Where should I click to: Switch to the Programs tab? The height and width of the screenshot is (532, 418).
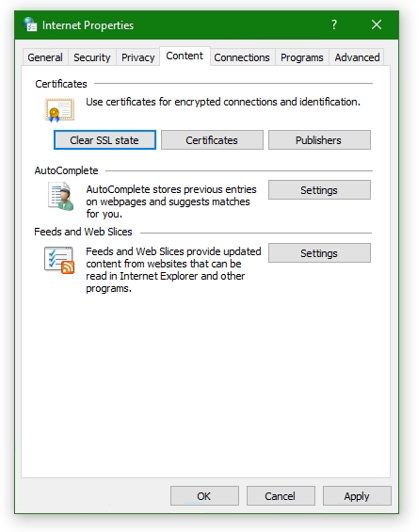click(x=302, y=57)
